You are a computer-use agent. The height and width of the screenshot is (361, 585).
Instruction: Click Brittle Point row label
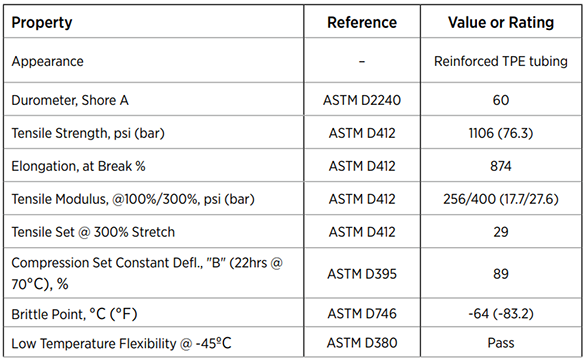click(x=74, y=314)
